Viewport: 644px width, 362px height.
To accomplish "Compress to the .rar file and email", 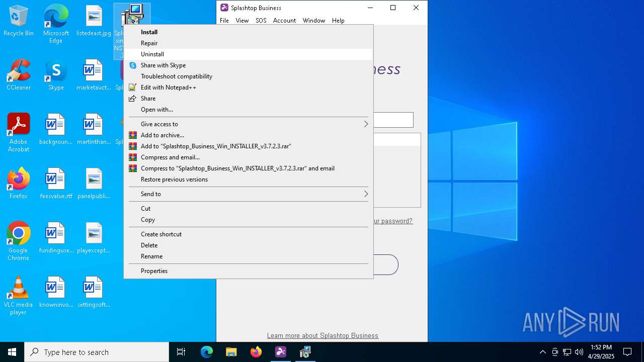I will tap(248, 168).
